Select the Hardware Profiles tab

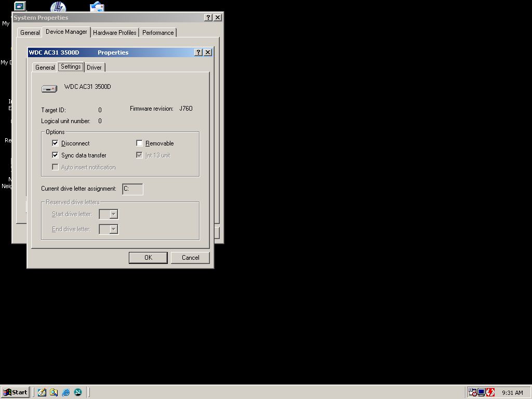tap(115, 33)
